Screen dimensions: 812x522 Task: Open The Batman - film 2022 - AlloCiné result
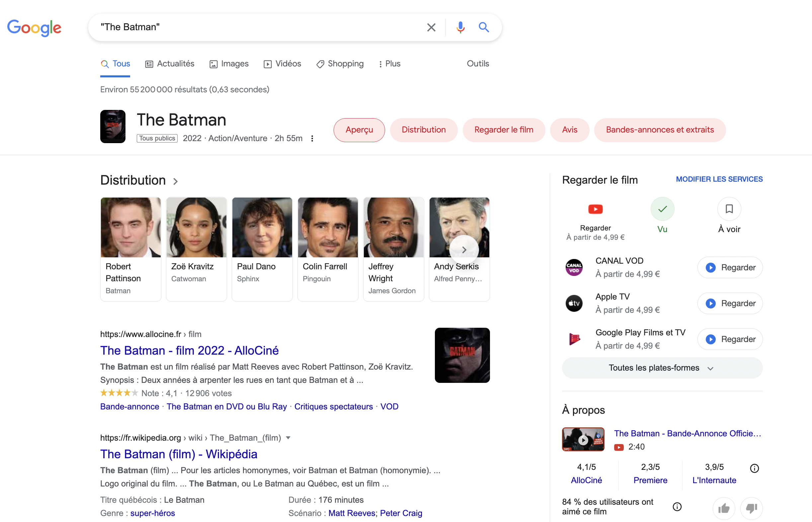tap(190, 350)
